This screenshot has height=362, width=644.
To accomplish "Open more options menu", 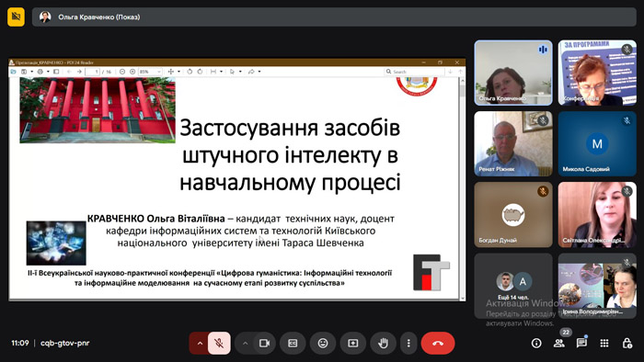I will 408,343.
